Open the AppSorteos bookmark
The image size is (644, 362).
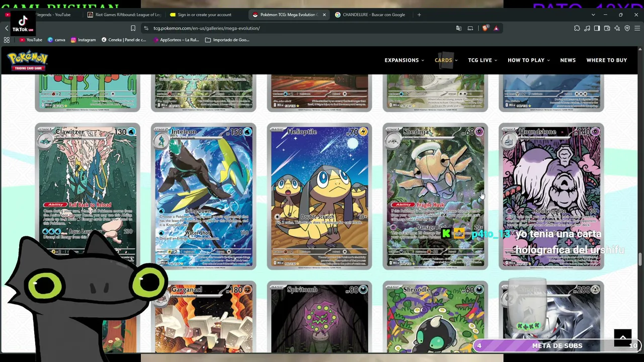point(176,40)
